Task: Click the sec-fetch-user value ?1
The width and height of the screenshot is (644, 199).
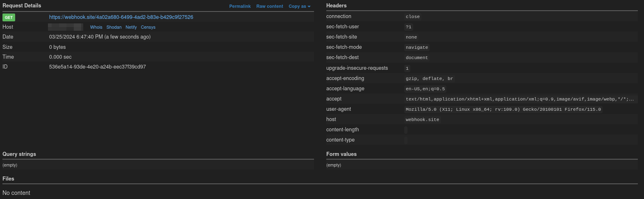Action: (408, 27)
